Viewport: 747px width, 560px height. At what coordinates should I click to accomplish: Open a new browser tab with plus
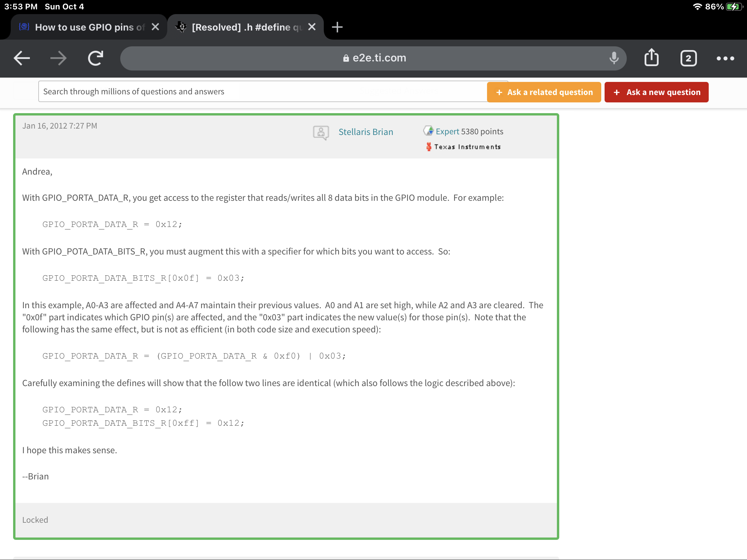337,27
